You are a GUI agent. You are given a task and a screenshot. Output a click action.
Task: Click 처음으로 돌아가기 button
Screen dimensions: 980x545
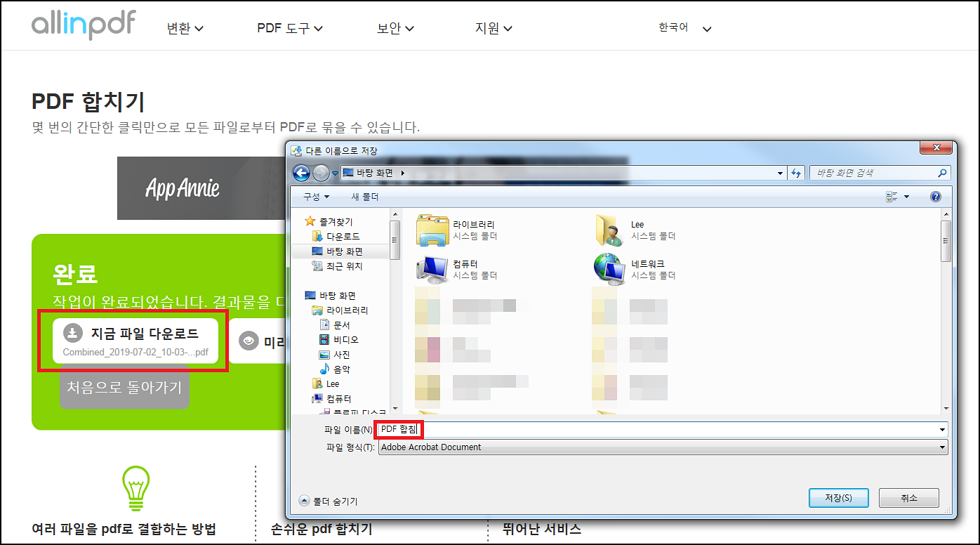124,386
